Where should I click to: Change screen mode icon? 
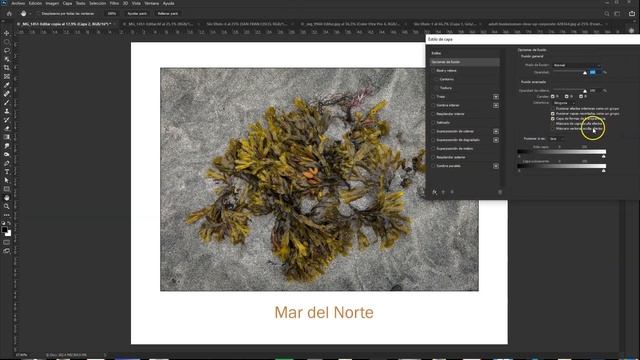click(7, 251)
